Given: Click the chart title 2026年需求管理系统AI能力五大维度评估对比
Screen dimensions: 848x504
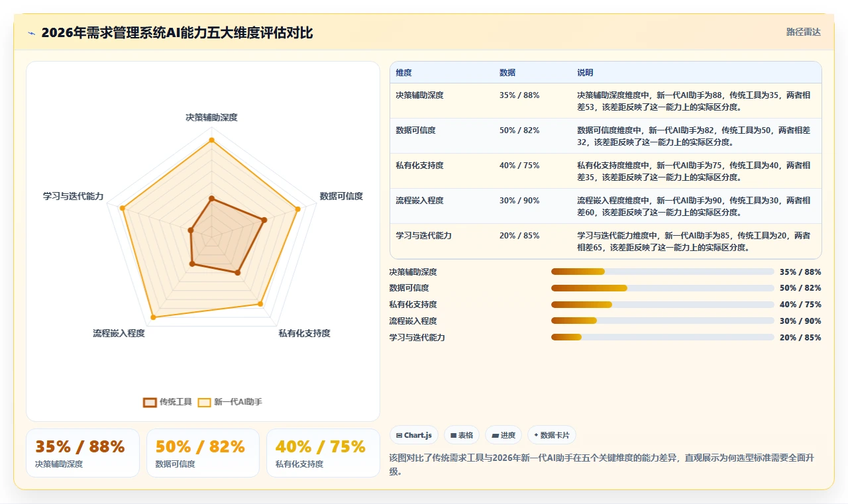Looking at the screenshot, I should coord(177,32).
